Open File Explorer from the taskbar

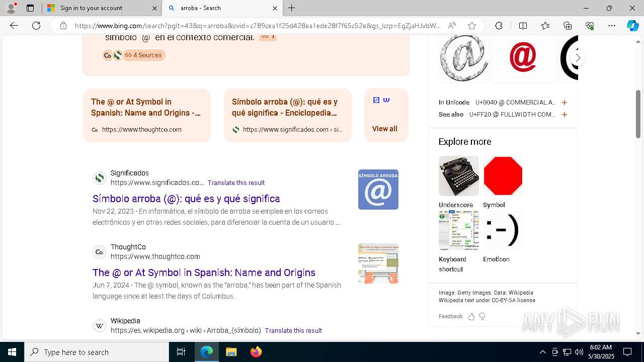point(231,352)
